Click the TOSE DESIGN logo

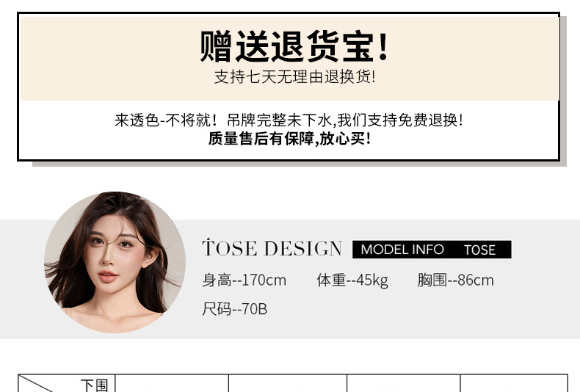pyautogui.click(x=272, y=248)
